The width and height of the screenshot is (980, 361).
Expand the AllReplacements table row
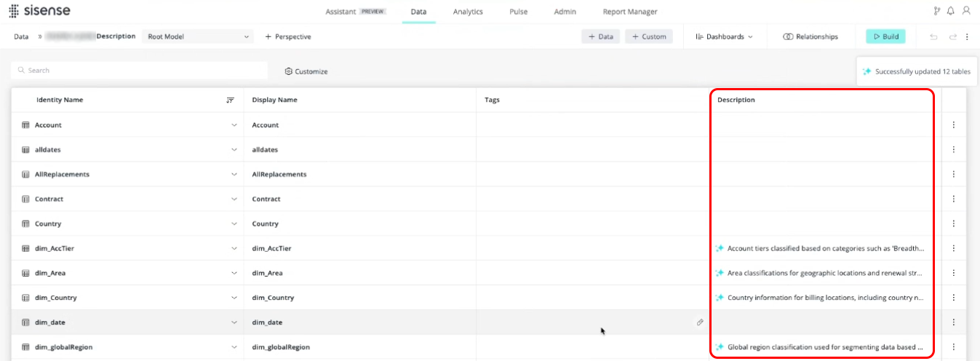coord(234,175)
